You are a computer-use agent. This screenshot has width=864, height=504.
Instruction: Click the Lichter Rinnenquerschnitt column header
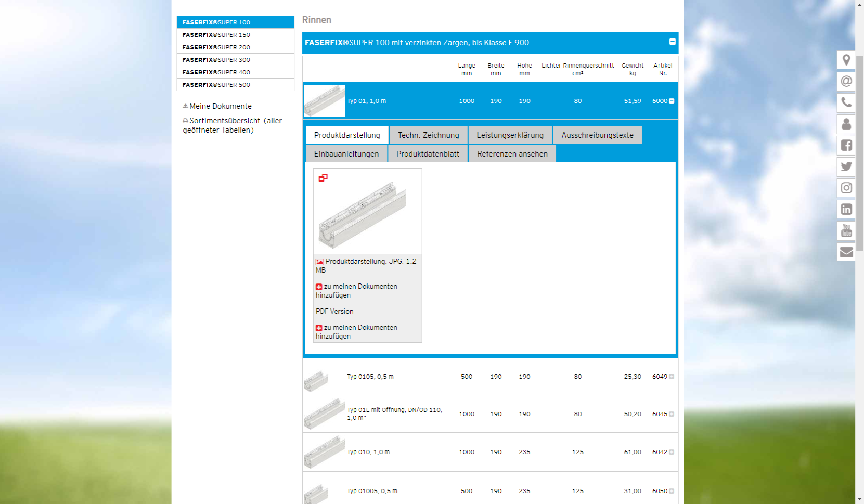577,69
